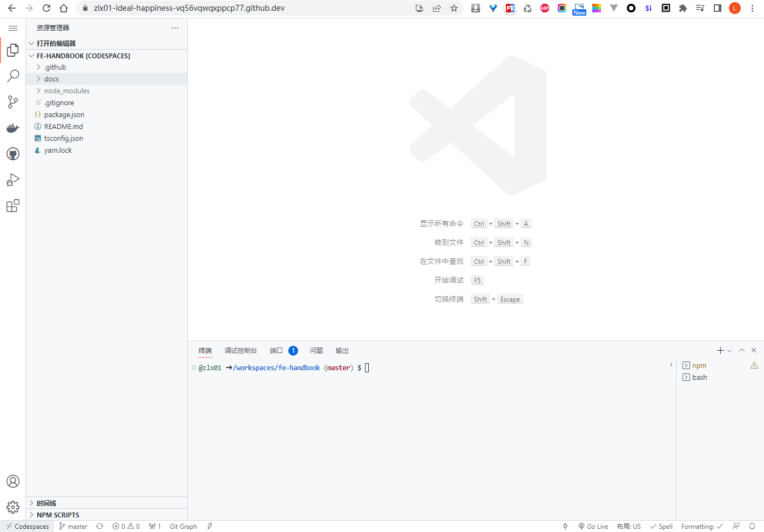Click the forwarded ports indicator in status bar
Image resolution: width=764 pixels, height=532 pixels.
pyautogui.click(x=155, y=527)
